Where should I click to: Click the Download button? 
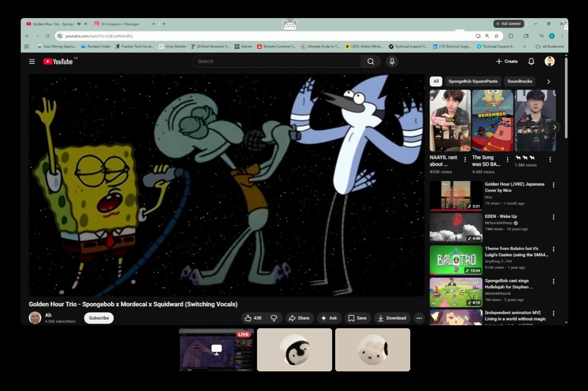[392, 318]
